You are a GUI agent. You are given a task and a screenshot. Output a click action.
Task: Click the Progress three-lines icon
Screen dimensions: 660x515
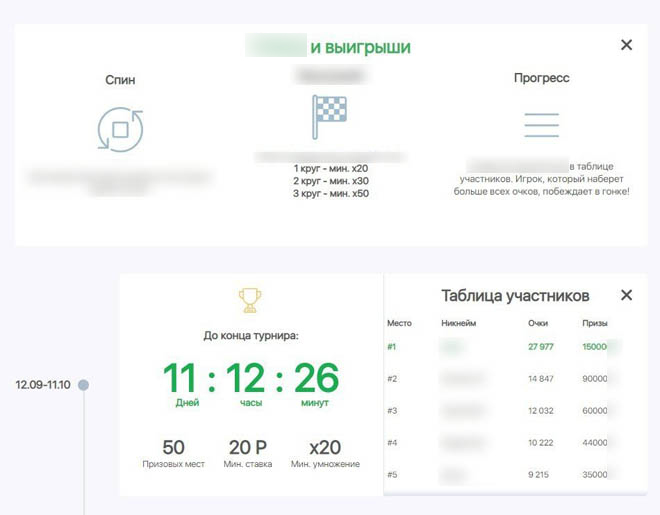click(541, 124)
